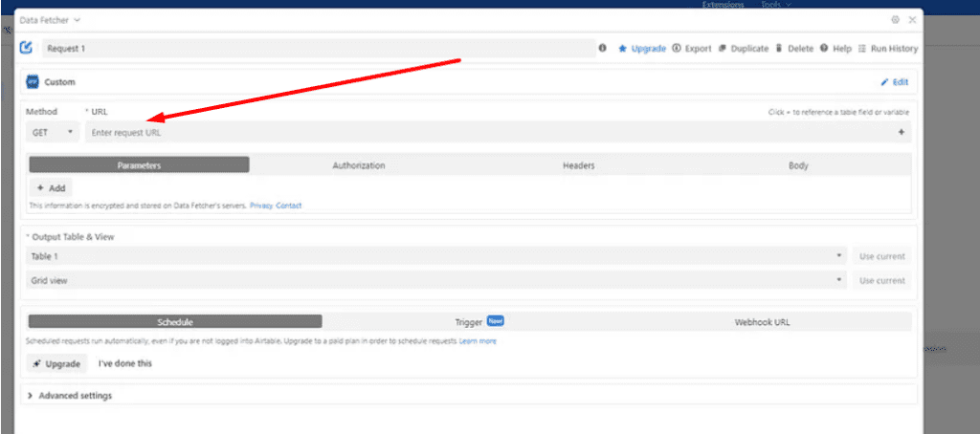Click the info icon beside request name
This screenshot has width=980, height=434.
603,48
